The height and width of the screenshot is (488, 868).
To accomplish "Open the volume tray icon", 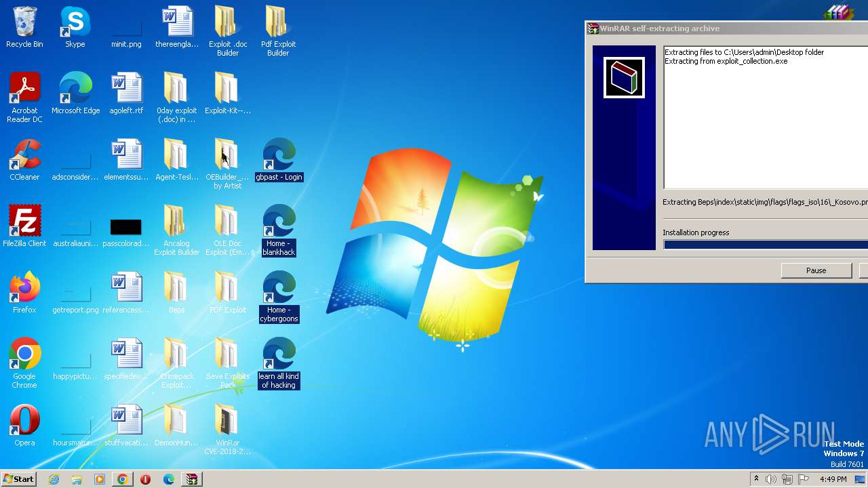I will pos(771,479).
